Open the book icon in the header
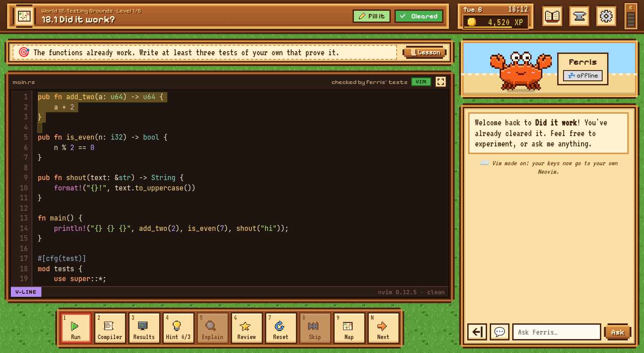Screen dimensions: 644x353 552,16
